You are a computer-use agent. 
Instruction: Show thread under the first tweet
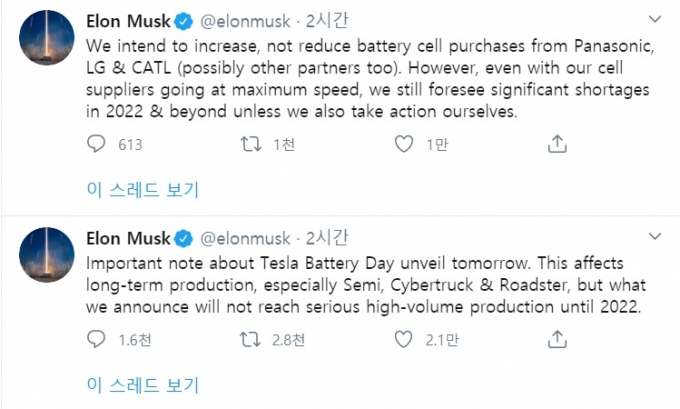point(140,188)
